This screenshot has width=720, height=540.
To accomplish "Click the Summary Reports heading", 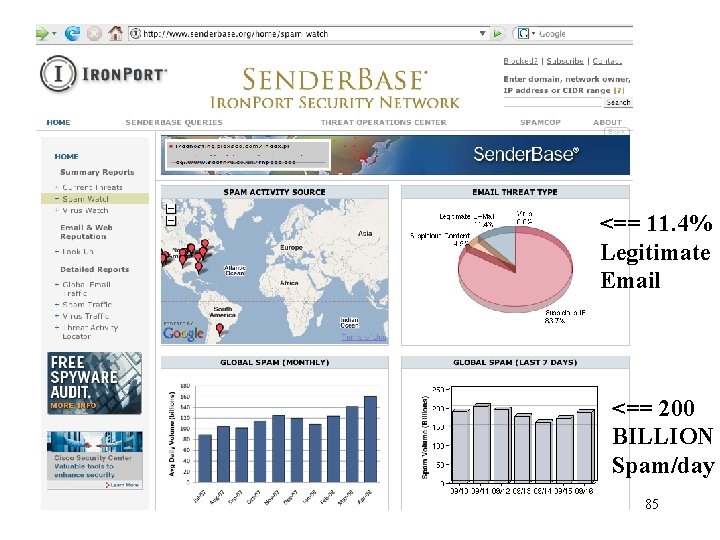I will (x=97, y=172).
